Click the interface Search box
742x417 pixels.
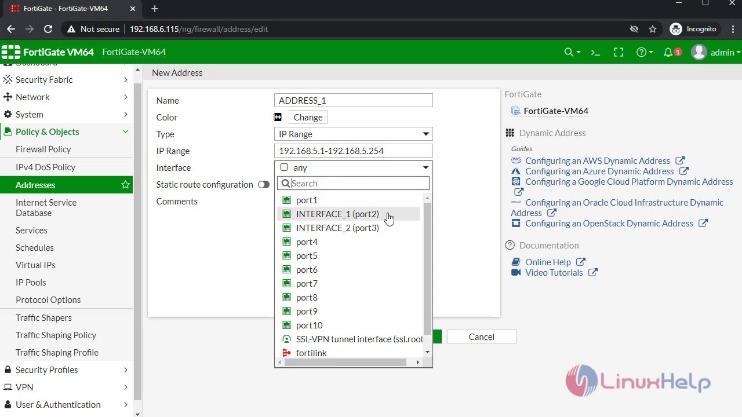point(353,183)
